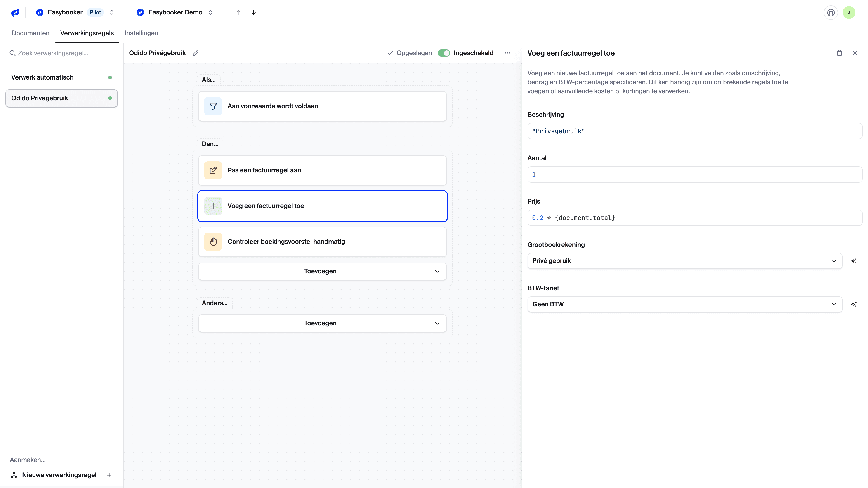Toggle the Ingeschakeld switch off
The height and width of the screenshot is (488, 868).
tap(443, 53)
